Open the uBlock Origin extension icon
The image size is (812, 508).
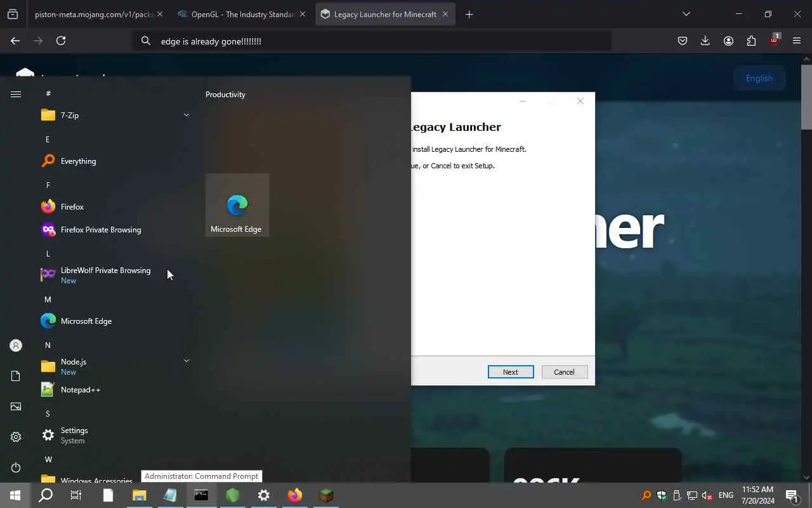774,40
